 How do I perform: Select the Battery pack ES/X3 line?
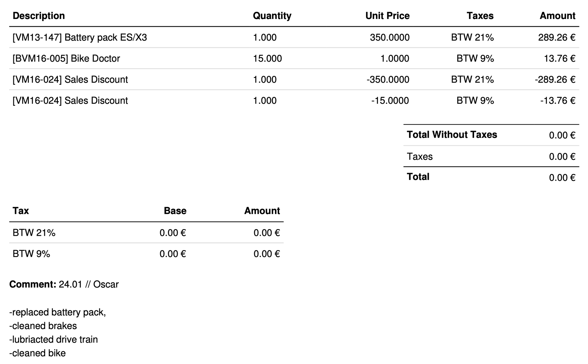[294, 37]
